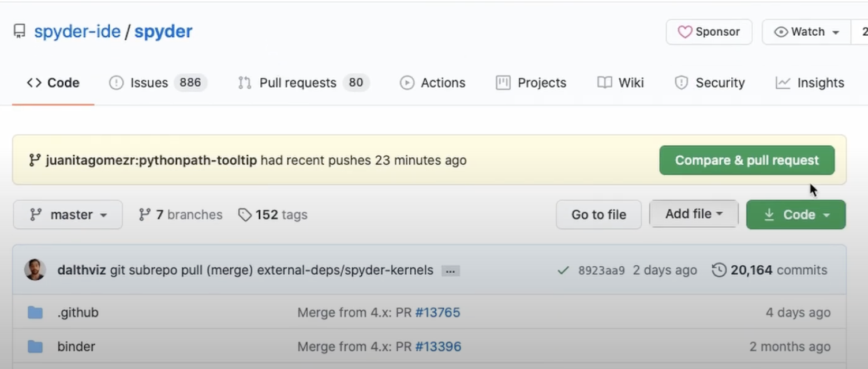Open the 152 tags page
Image resolution: width=868 pixels, height=369 pixels.
click(272, 215)
